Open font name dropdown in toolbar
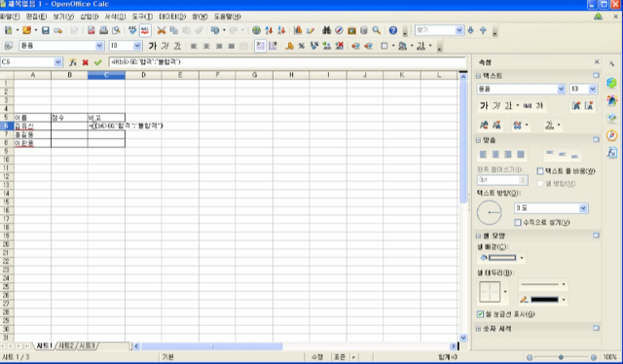623x364 pixels. click(99, 46)
